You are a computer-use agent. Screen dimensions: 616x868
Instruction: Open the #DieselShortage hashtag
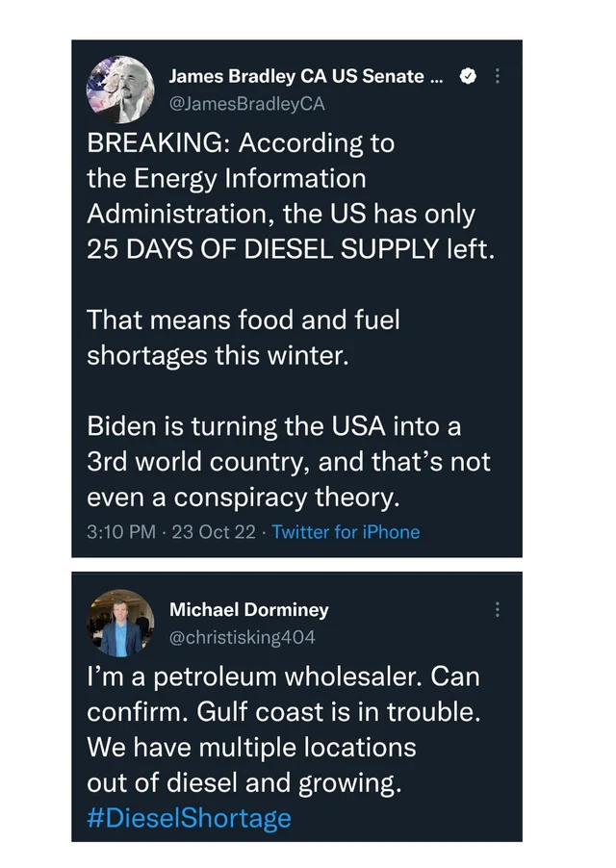coord(189,818)
